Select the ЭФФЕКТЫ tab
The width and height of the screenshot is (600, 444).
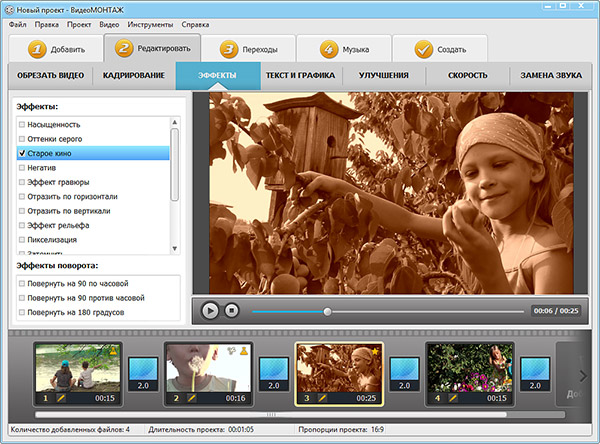click(x=218, y=75)
